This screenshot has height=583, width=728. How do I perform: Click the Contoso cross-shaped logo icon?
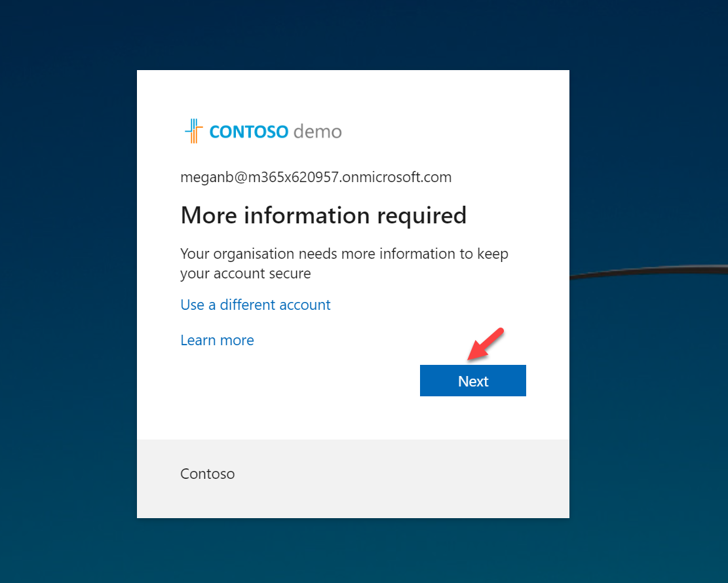[193, 131]
